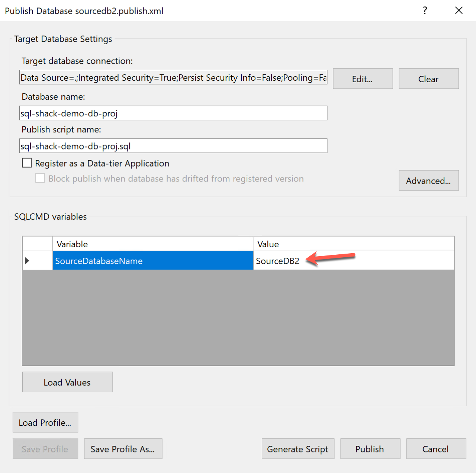476x473 pixels.
Task: Clear the target database connection
Action: pyautogui.click(x=428, y=79)
